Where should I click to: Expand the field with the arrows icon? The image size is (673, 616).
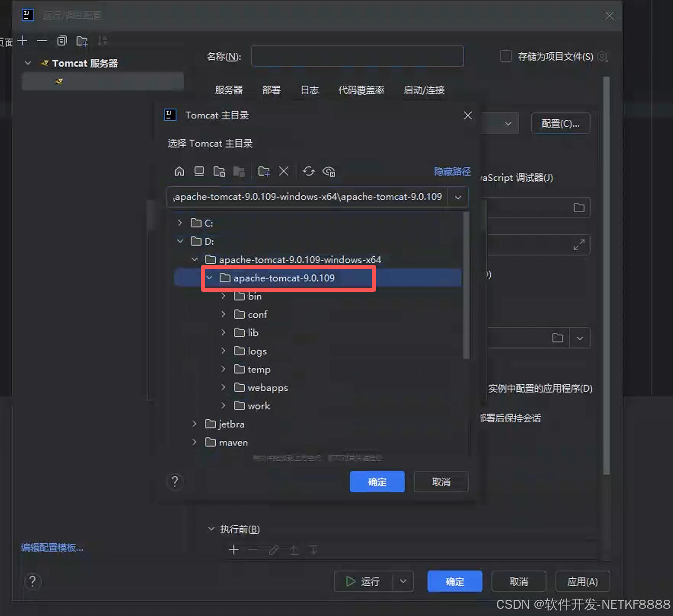[579, 245]
